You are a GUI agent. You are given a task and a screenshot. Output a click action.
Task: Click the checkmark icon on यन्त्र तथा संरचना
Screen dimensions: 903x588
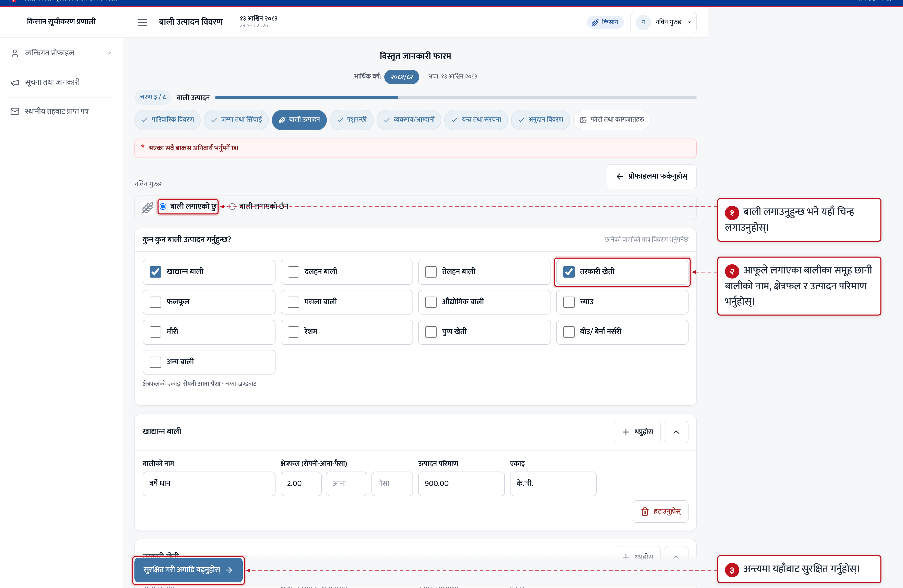(x=455, y=120)
